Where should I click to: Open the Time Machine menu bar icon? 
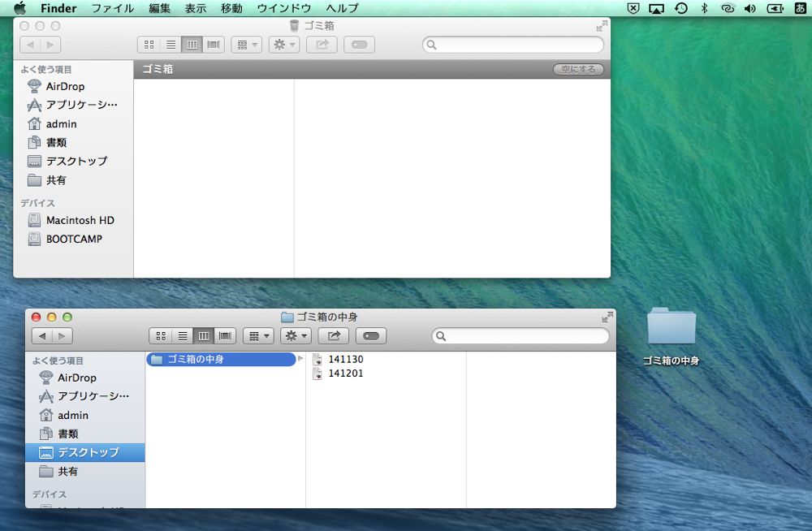coord(681,8)
